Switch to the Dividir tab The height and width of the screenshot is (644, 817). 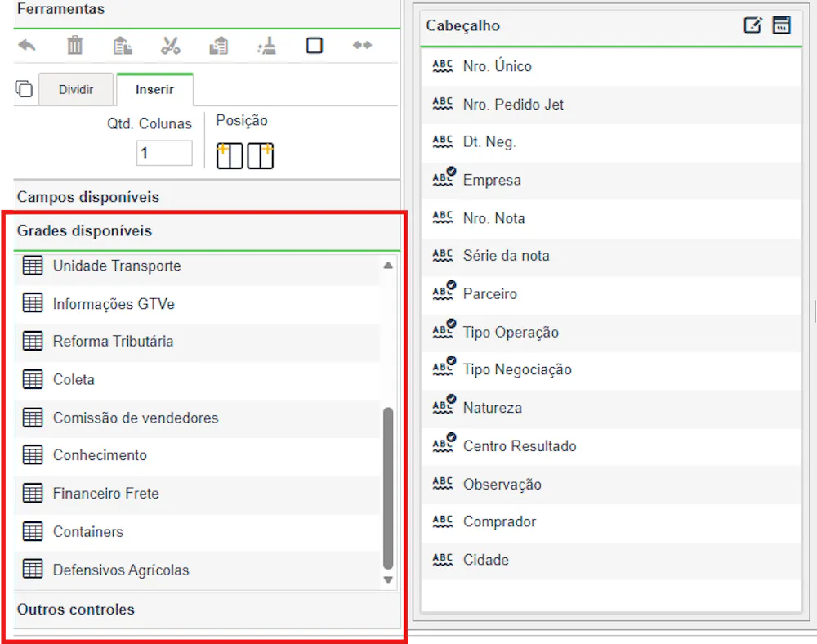[76, 90]
